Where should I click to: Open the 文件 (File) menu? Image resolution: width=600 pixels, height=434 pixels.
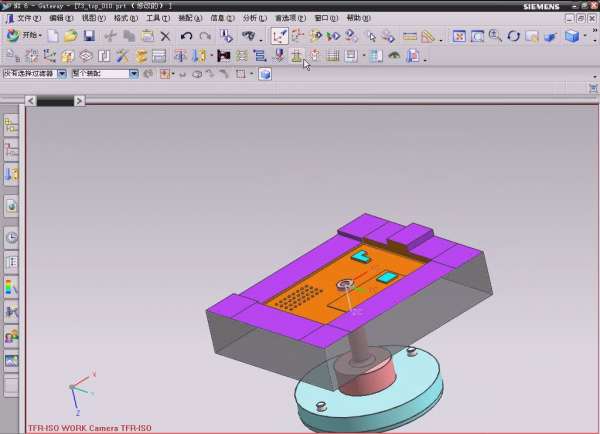click(x=28, y=18)
